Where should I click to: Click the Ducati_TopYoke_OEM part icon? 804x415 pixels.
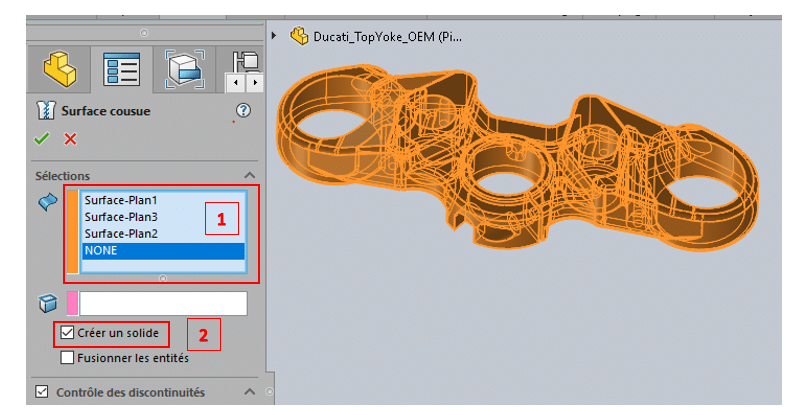pos(299,36)
